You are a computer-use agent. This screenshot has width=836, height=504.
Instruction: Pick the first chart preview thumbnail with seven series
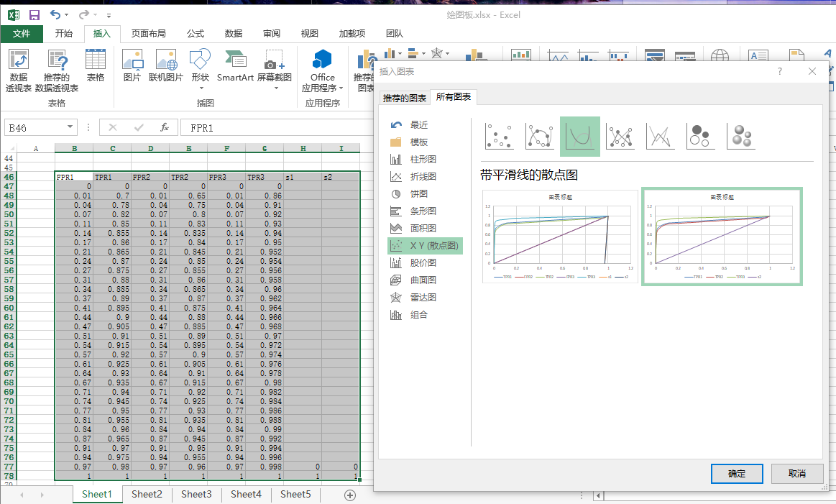560,237
